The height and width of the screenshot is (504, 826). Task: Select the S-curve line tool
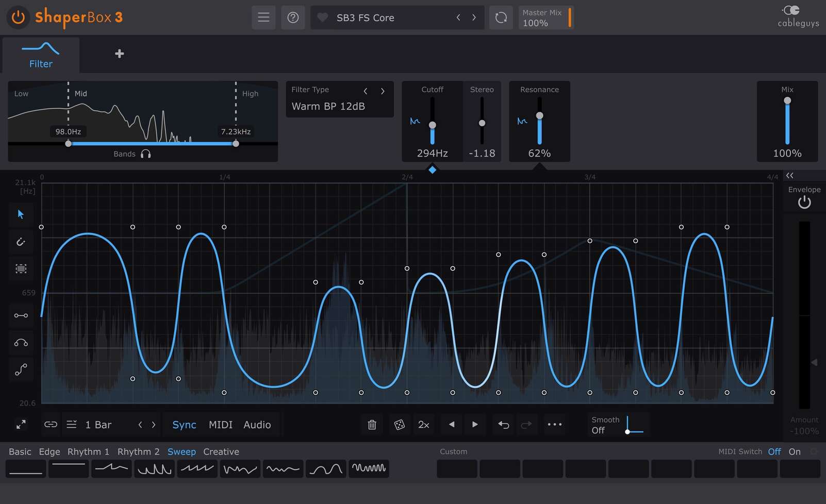pos(21,369)
